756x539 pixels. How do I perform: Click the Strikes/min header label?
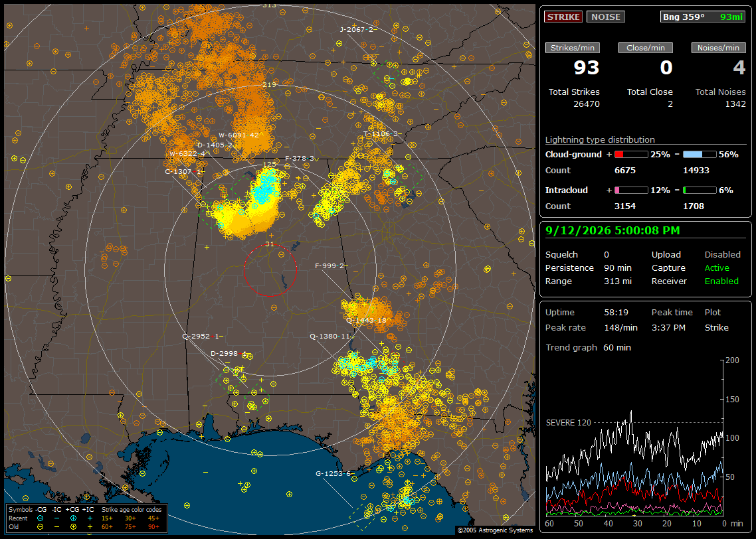572,48
